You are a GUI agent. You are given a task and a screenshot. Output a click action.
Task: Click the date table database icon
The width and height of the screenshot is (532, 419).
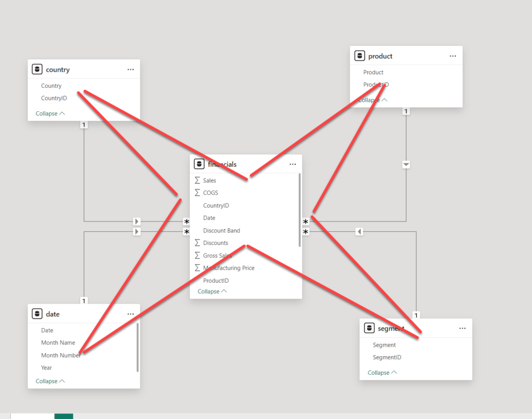pyautogui.click(x=37, y=314)
